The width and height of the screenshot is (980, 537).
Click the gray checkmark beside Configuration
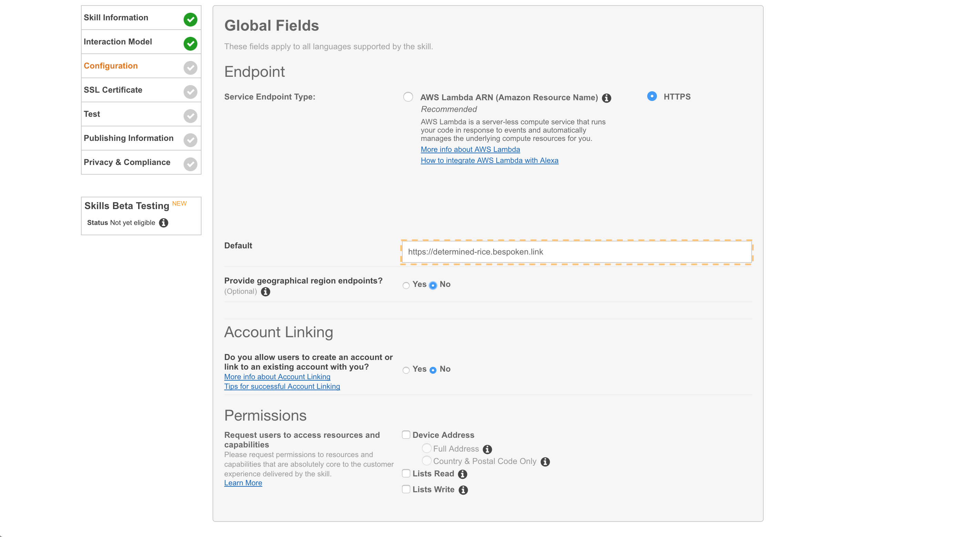point(190,68)
